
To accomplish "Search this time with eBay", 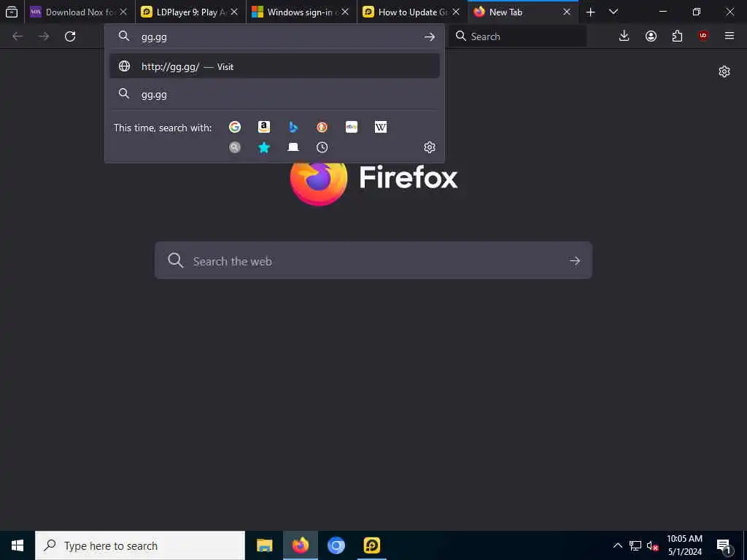I will (352, 127).
